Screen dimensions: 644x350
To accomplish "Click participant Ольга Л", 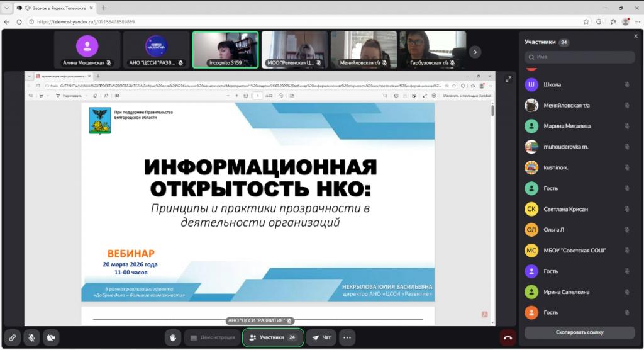I will 579,230.
